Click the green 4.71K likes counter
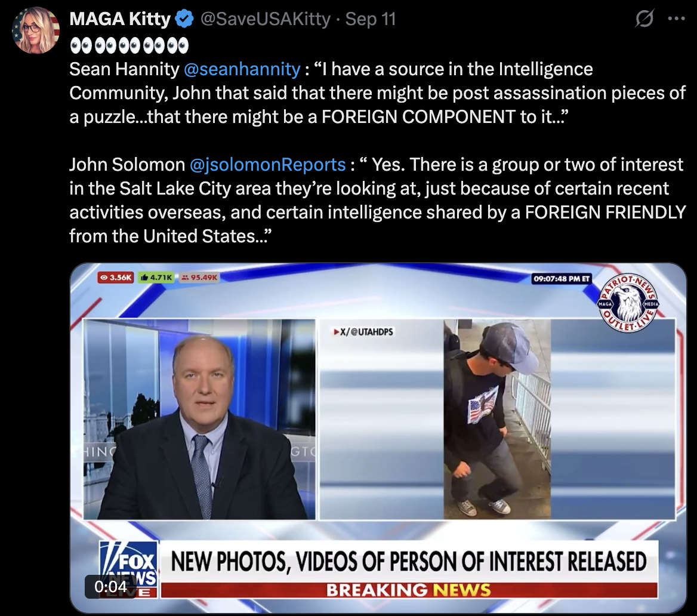The height and width of the screenshot is (616, 697). click(x=156, y=278)
